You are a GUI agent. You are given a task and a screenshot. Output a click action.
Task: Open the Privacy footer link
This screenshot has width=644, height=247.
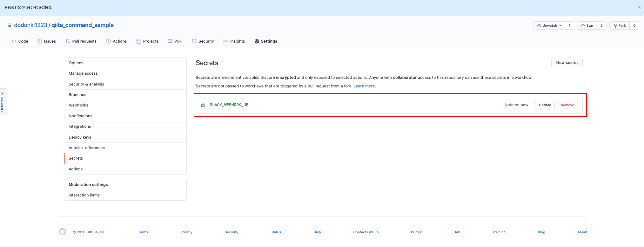click(186, 232)
